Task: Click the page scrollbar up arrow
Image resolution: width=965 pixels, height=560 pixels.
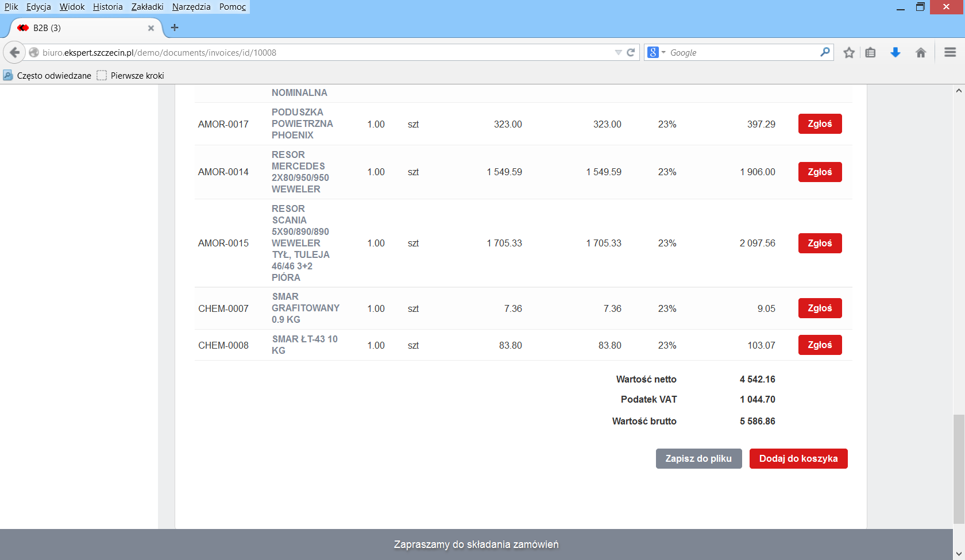Action: coord(959,91)
